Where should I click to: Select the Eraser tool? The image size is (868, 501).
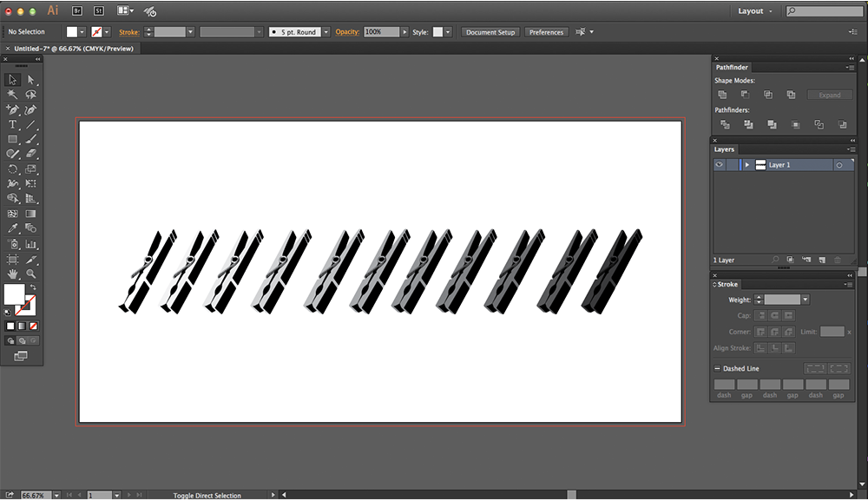click(31, 154)
